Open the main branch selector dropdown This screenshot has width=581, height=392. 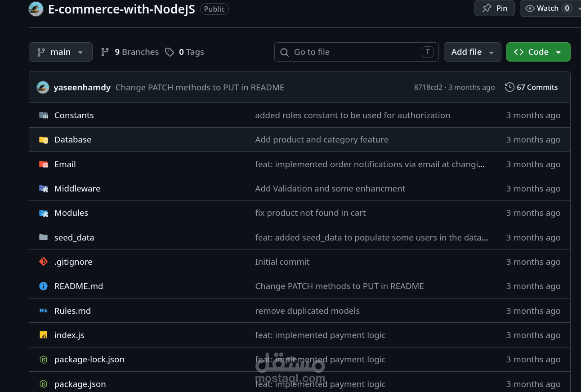61,52
